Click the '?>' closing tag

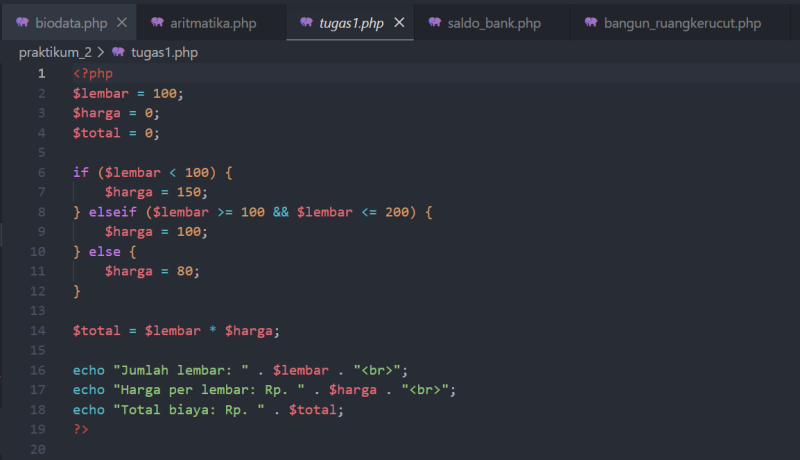[81, 429]
